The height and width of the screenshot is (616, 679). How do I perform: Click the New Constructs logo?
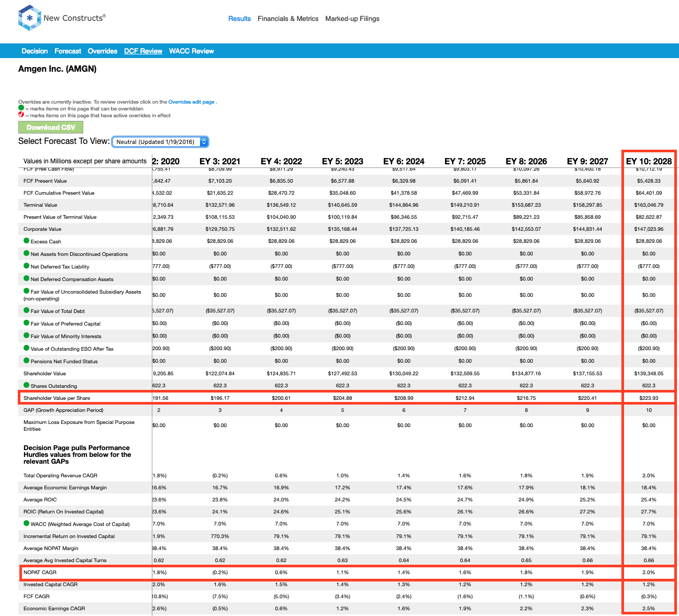[61, 18]
